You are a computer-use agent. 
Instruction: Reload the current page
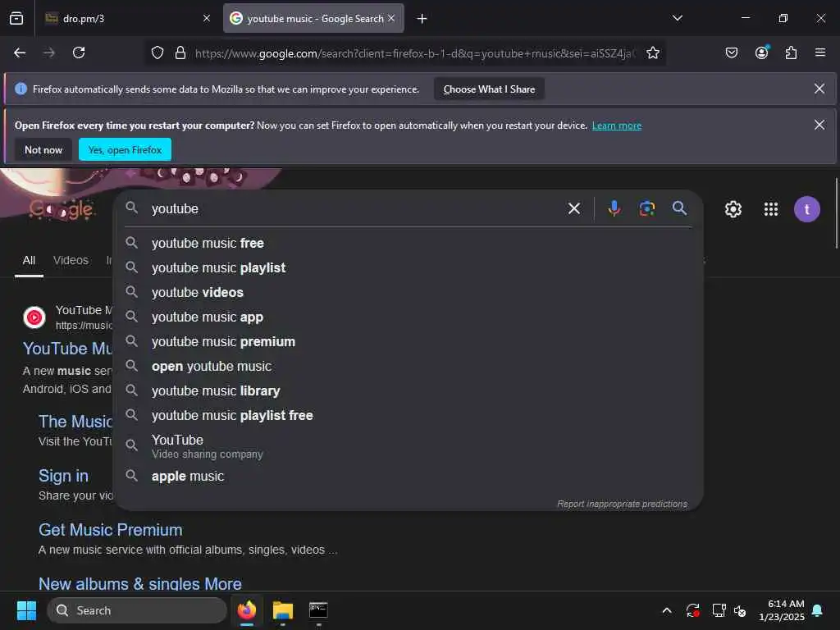pyautogui.click(x=79, y=52)
